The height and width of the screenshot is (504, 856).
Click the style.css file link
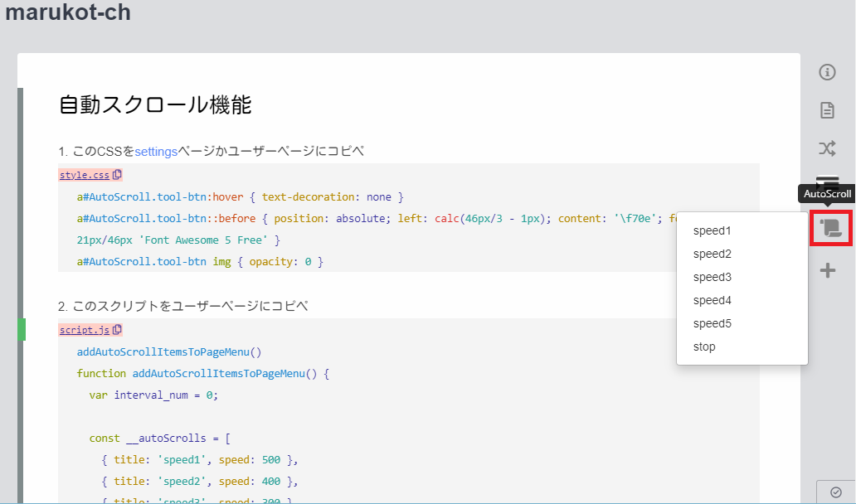click(x=83, y=174)
